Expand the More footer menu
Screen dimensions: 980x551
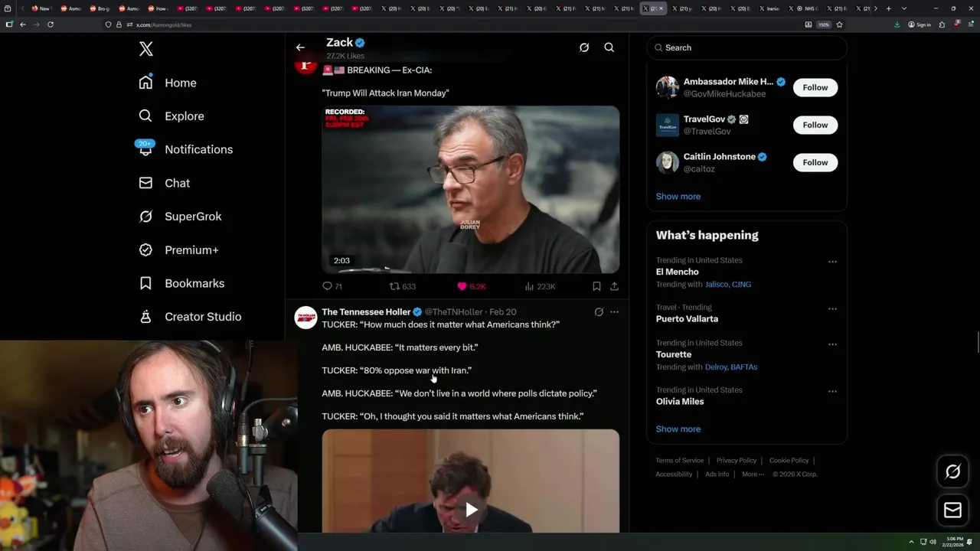[753, 474]
